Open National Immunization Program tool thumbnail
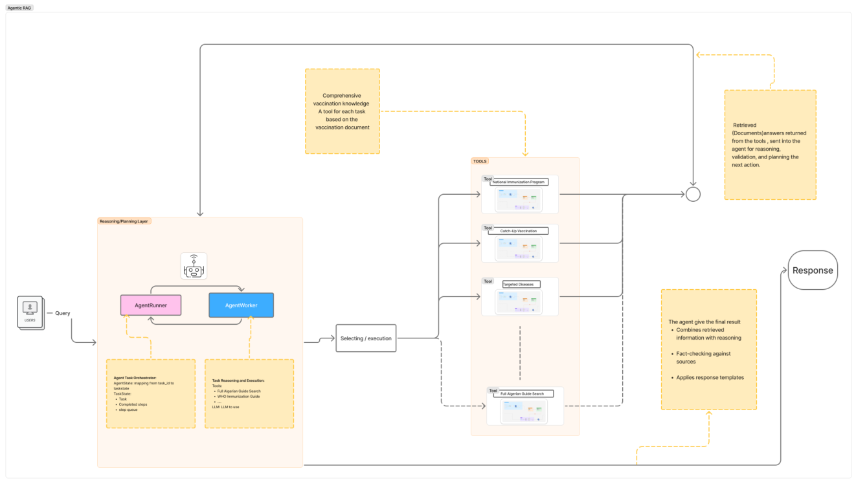The height and width of the screenshot is (504, 856). point(519,199)
